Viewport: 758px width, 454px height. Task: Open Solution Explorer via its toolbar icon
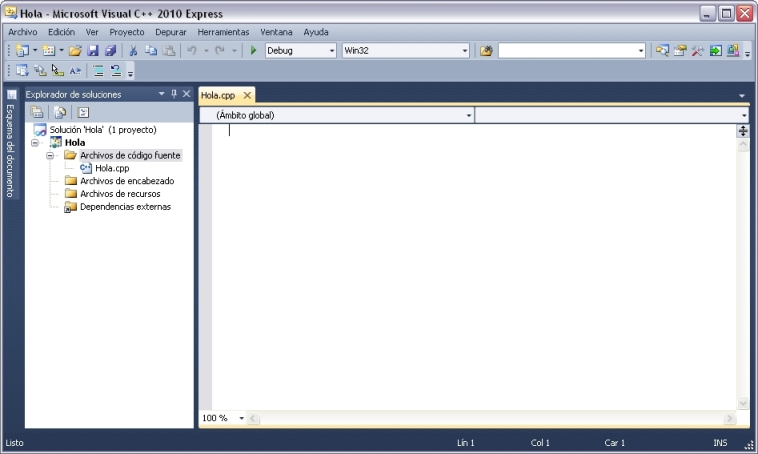point(662,50)
